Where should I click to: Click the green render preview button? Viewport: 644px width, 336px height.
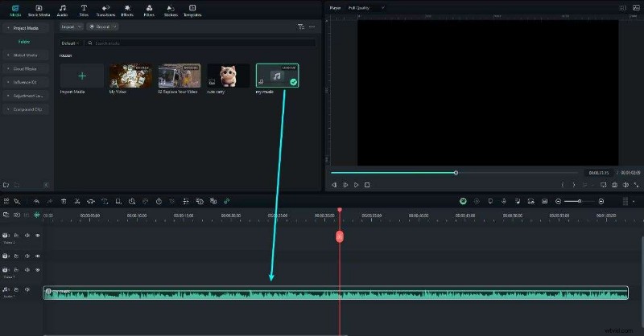pyautogui.click(x=463, y=202)
